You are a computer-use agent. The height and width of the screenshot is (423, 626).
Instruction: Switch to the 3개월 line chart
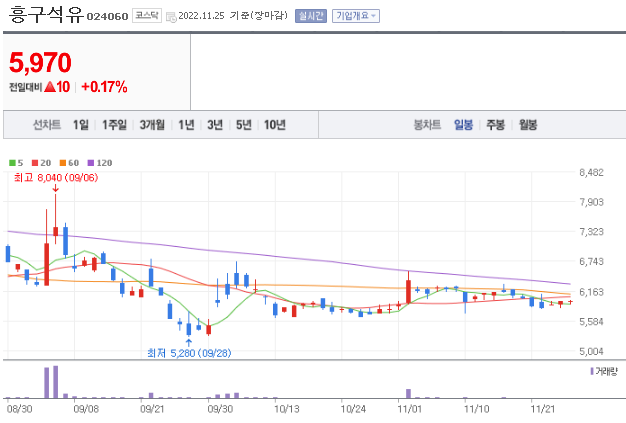[152, 125]
